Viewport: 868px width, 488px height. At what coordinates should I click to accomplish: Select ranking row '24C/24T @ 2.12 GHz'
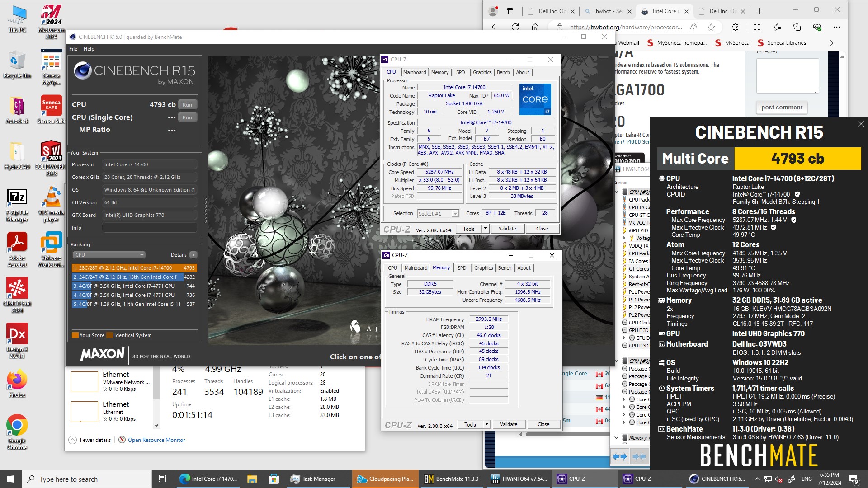coord(134,277)
